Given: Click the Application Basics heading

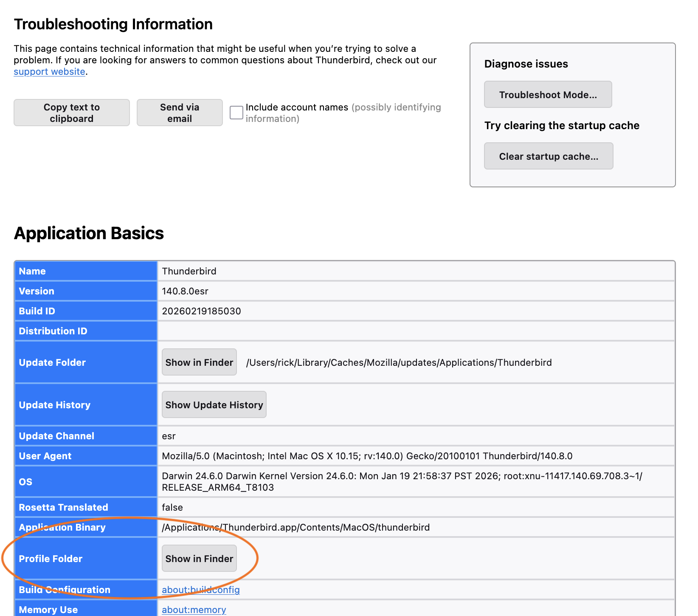Looking at the screenshot, I should pyautogui.click(x=89, y=233).
